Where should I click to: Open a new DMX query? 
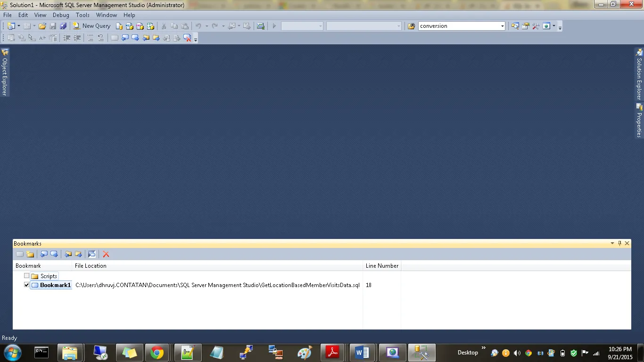tap(140, 26)
